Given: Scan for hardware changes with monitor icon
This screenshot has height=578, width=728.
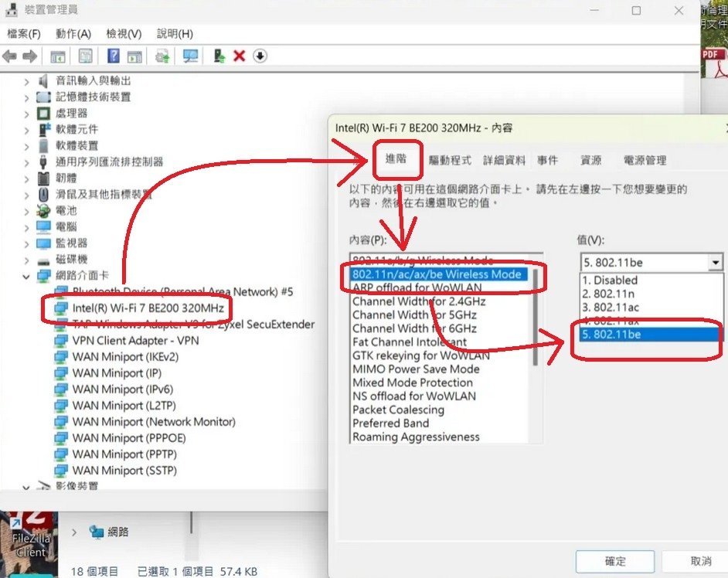Looking at the screenshot, I should click(x=190, y=56).
